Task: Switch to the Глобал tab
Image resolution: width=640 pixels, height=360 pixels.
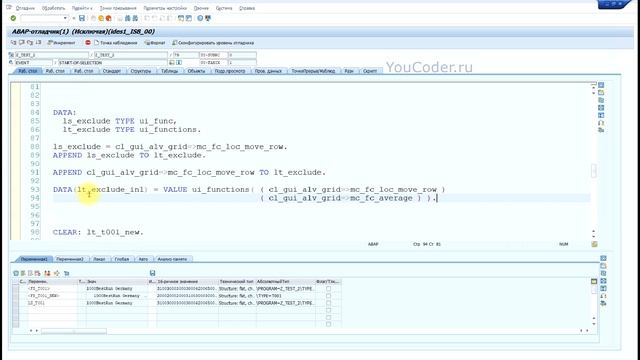Action: (122, 259)
